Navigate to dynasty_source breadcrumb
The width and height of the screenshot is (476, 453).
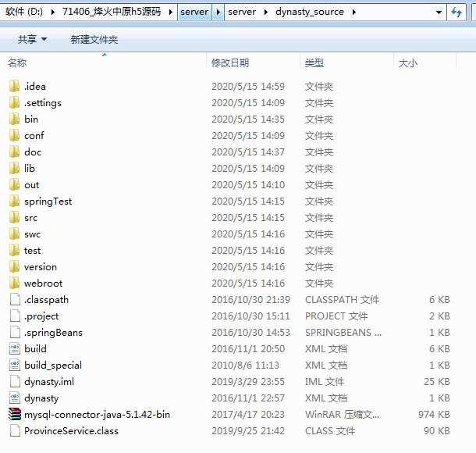(x=310, y=12)
